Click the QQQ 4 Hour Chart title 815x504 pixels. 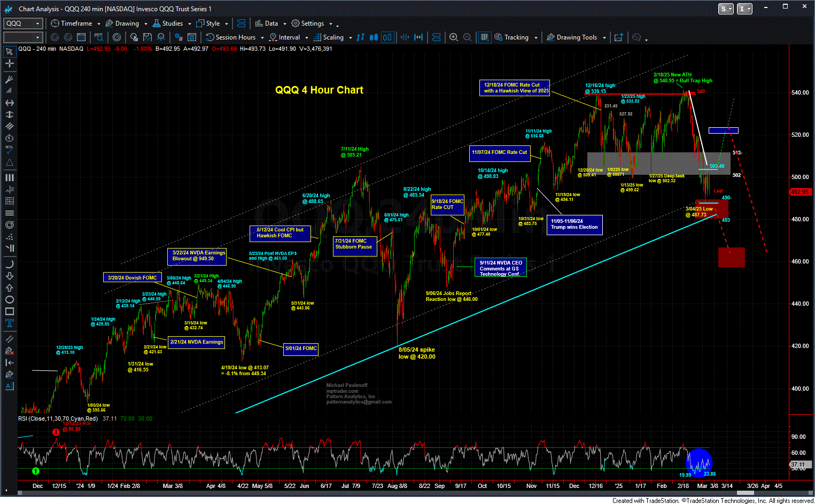[319, 90]
